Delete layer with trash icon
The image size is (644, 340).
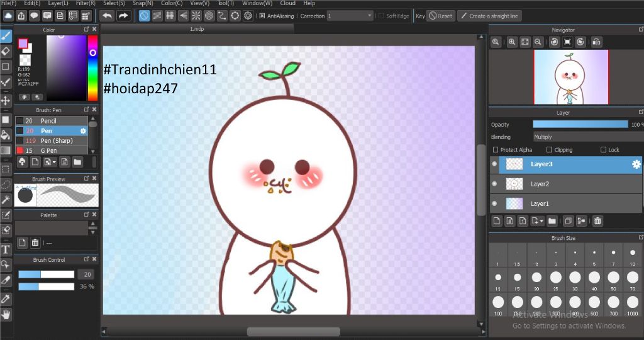pos(597,221)
